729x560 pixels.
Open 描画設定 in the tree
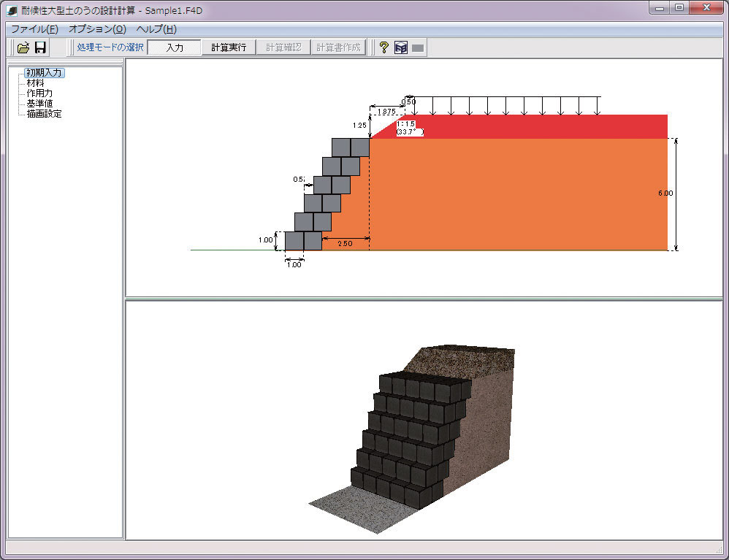(44, 114)
